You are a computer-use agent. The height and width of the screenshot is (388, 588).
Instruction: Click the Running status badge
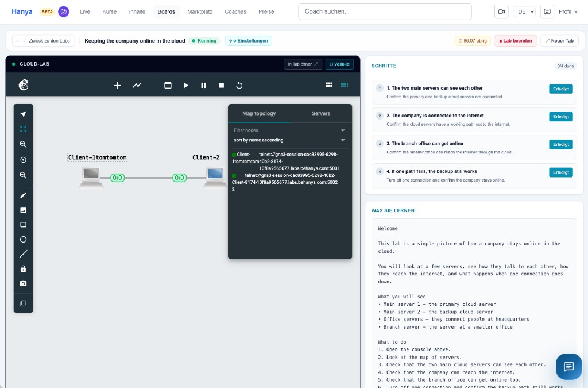[x=204, y=41]
